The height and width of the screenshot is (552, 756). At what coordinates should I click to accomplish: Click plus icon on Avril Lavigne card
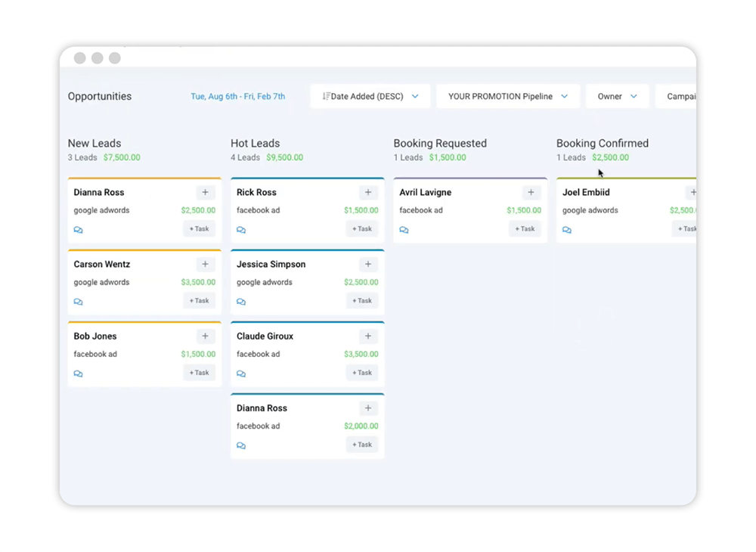(531, 192)
